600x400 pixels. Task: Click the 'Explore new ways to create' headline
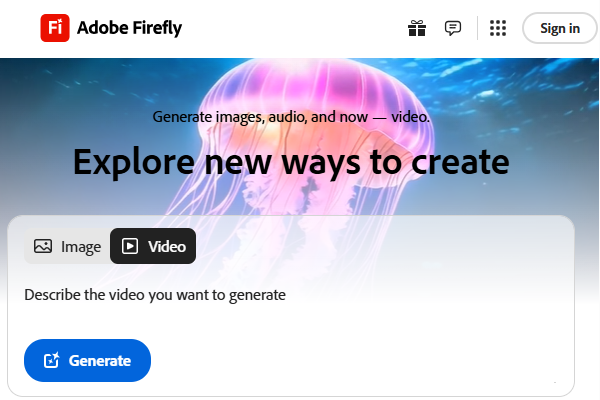pyautogui.click(x=291, y=162)
